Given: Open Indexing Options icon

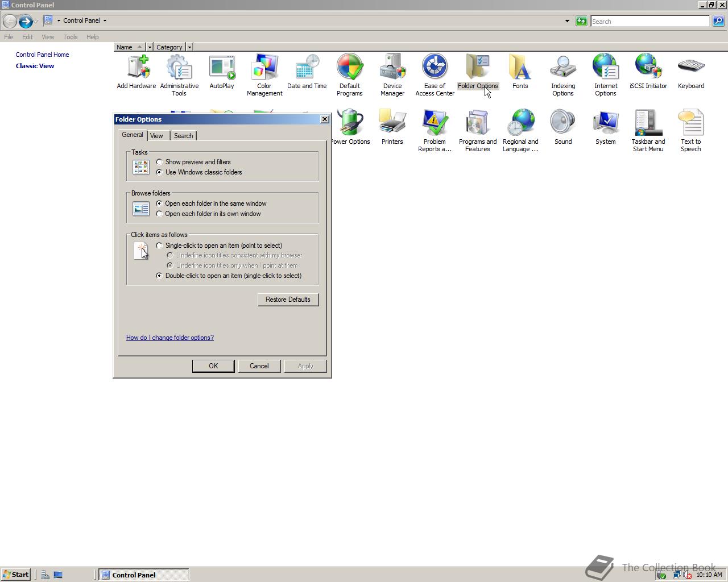Looking at the screenshot, I should click(x=563, y=76).
